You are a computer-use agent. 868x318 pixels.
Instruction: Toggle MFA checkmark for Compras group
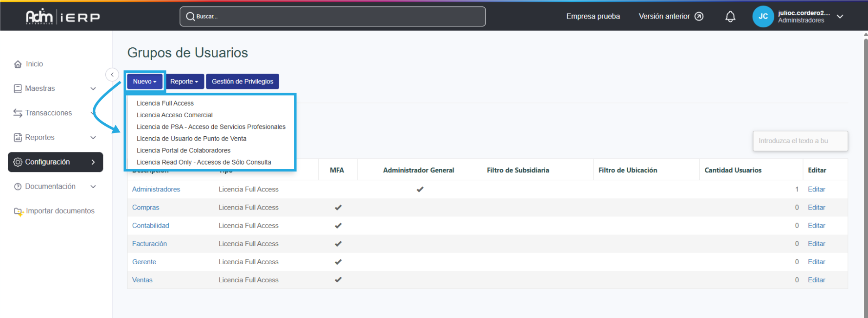point(338,208)
